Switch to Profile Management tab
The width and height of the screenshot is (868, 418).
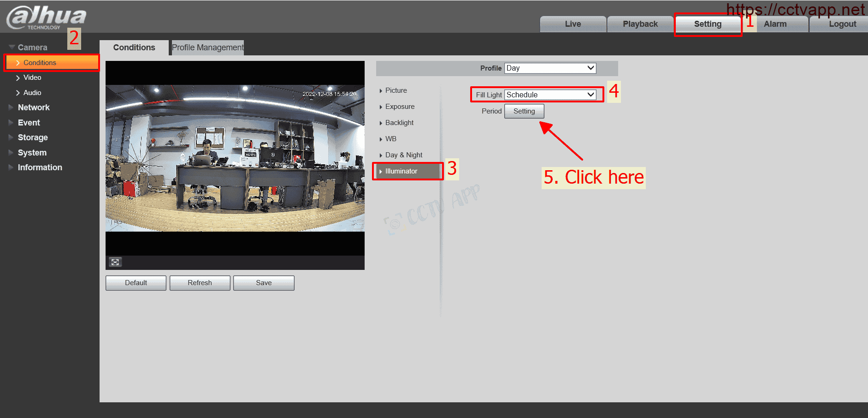point(207,48)
